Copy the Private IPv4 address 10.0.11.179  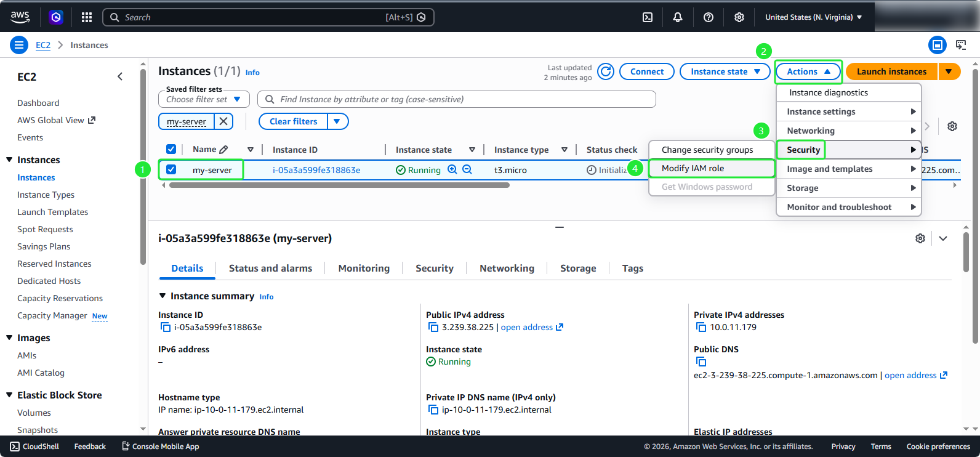[x=701, y=327]
